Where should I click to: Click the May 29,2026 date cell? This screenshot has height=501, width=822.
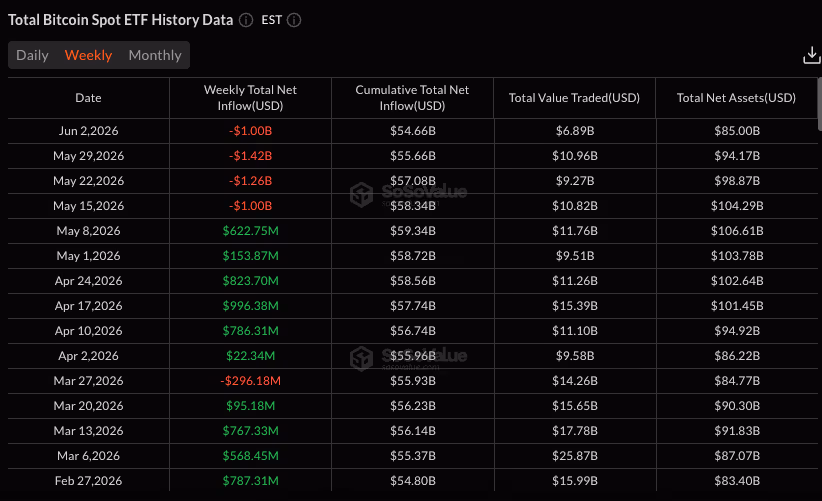coord(89,156)
